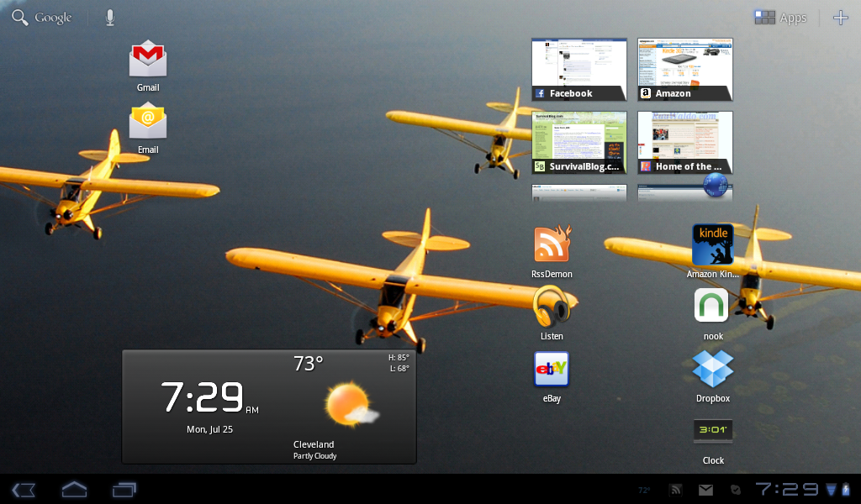Tap the voice search microphone
Image resolution: width=861 pixels, height=504 pixels.
pos(110,18)
